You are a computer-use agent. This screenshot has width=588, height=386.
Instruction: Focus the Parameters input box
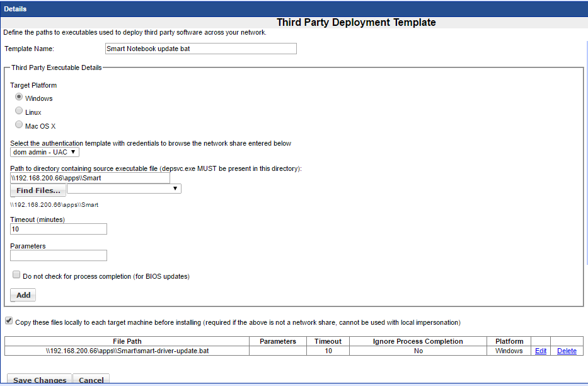[x=59, y=255]
